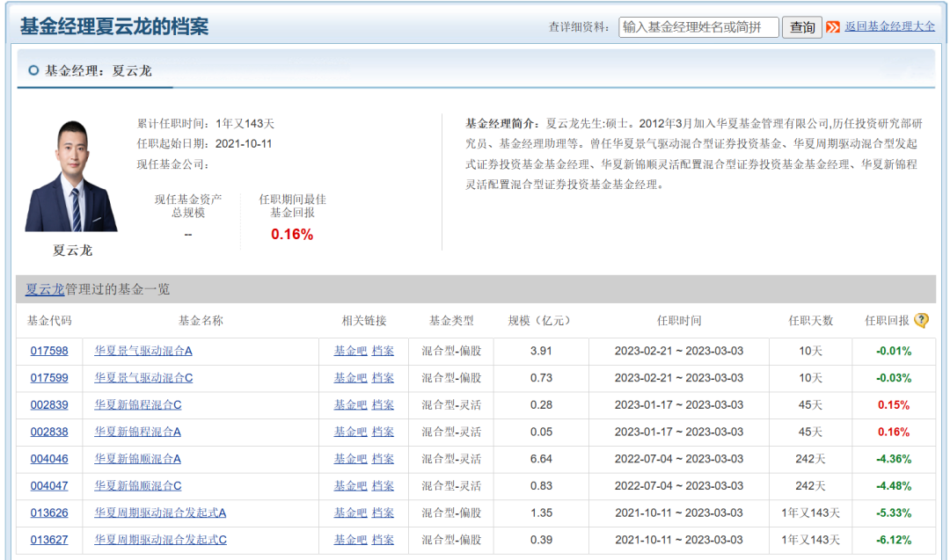Click the 任职天数 column header
950x560 pixels.
pyautogui.click(x=811, y=320)
